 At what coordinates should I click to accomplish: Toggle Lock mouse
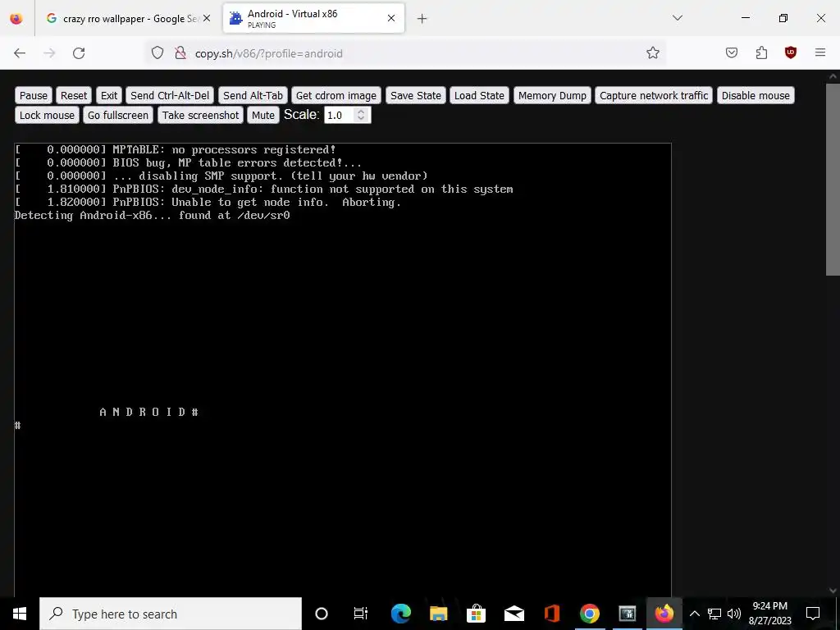tap(47, 115)
